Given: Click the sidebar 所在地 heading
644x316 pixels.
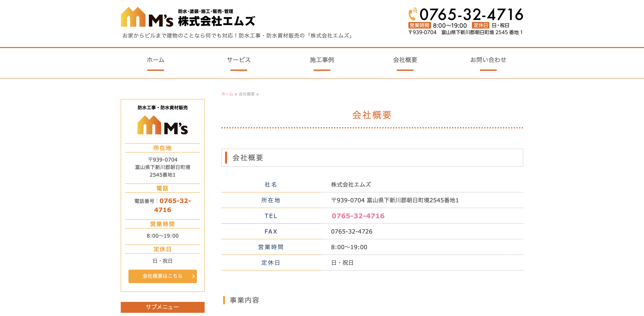Looking at the screenshot, I should click(x=163, y=148).
